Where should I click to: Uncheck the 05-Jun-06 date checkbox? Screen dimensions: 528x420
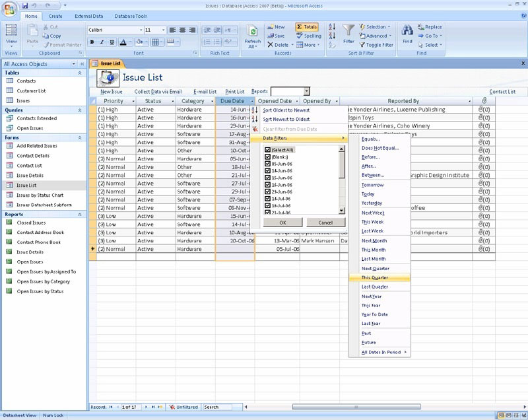[267, 164]
